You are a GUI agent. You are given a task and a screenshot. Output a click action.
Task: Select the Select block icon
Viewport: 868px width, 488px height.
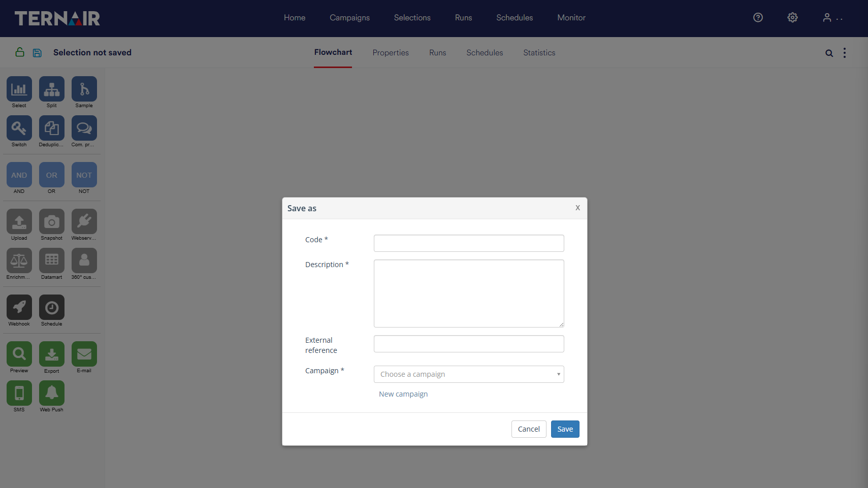[x=19, y=89]
